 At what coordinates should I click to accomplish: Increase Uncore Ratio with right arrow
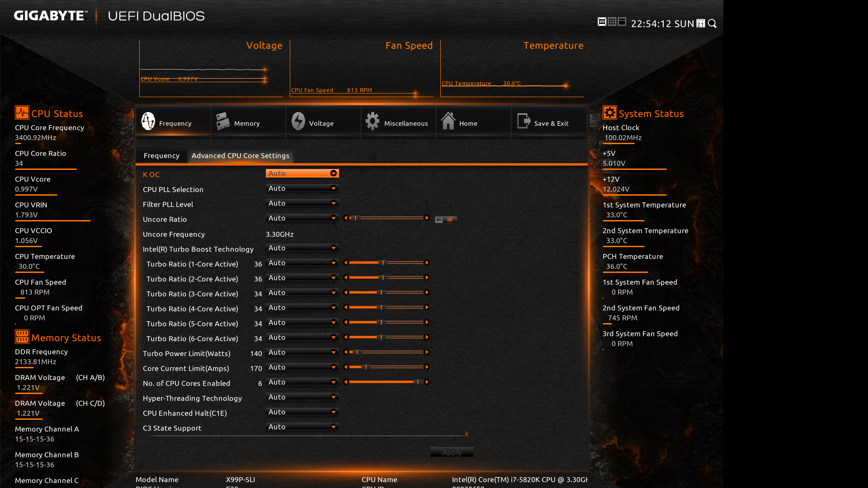(x=427, y=218)
